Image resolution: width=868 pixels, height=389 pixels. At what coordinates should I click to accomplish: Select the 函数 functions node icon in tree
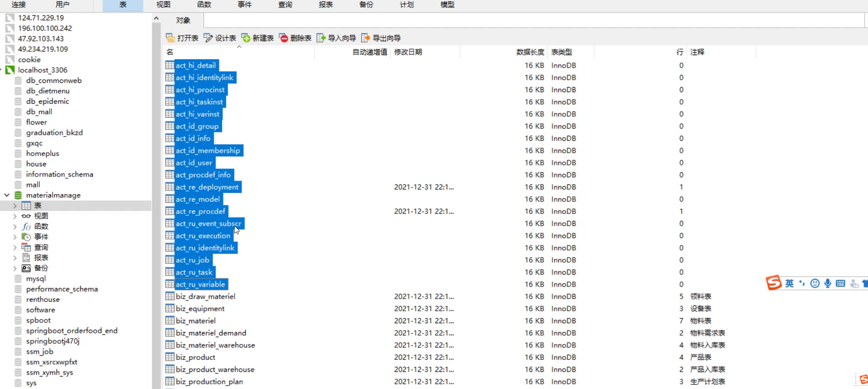click(x=26, y=226)
